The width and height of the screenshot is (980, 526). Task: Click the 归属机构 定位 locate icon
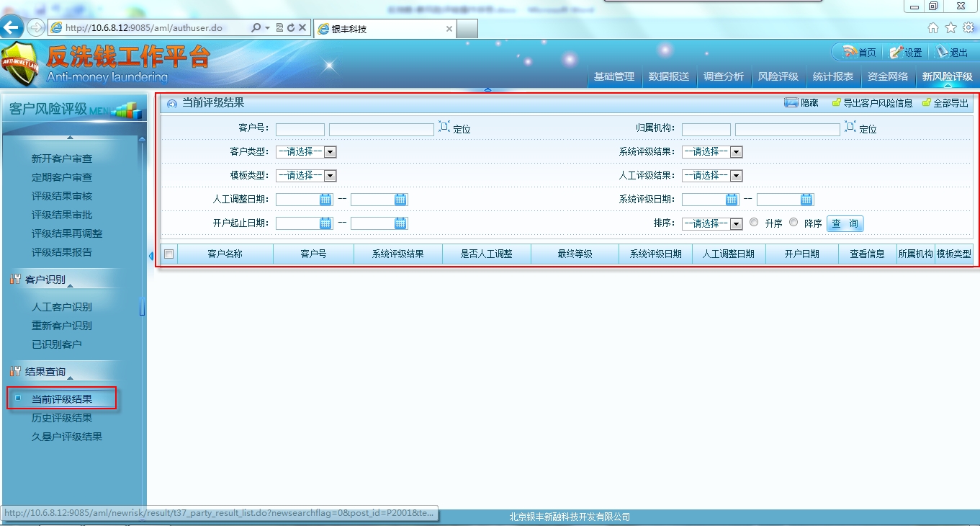click(850, 128)
